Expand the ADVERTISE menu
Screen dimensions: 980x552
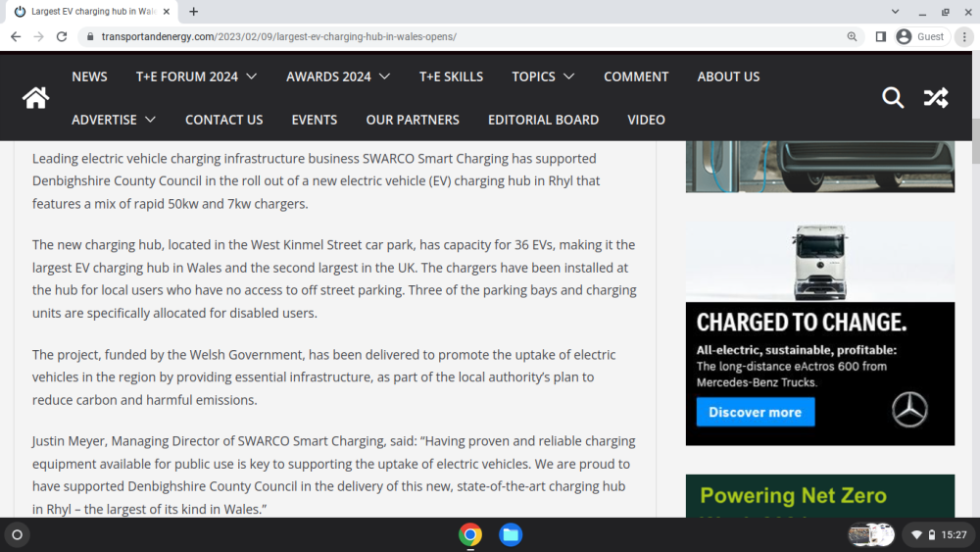[x=114, y=120]
